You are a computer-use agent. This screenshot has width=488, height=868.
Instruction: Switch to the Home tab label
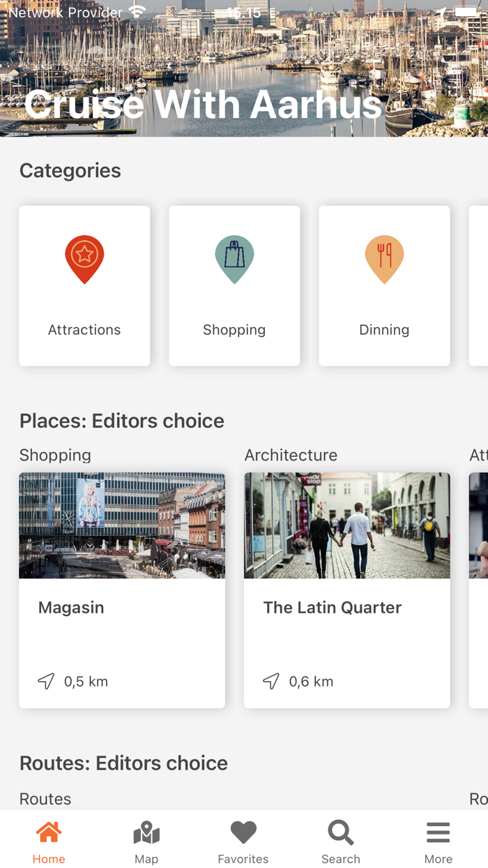pyautogui.click(x=49, y=859)
